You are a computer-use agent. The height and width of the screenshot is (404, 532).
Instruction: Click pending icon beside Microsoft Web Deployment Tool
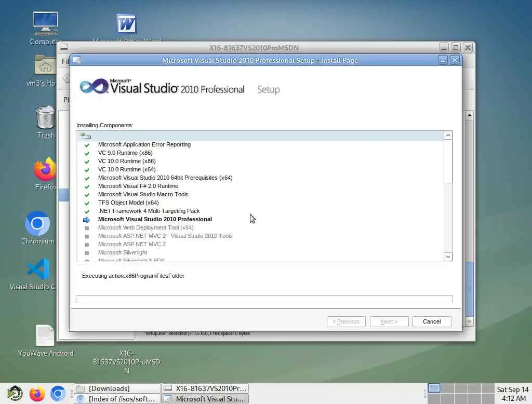87,228
